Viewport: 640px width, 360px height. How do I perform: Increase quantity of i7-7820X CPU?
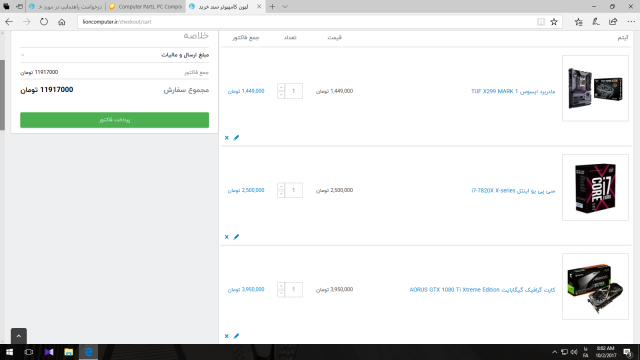[281, 187]
